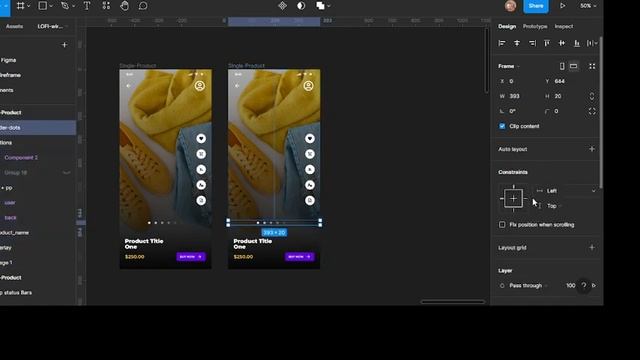This screenshot has width=640, height=360.
Task: Select the Rectangle shape tool
Action: (x=42, y=6)
